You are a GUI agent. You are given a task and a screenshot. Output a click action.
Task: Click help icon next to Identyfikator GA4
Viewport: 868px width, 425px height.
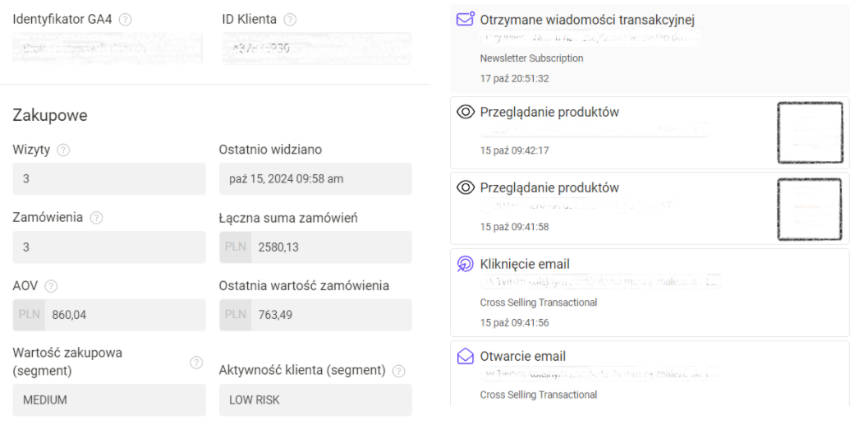[x=126, y=20]
